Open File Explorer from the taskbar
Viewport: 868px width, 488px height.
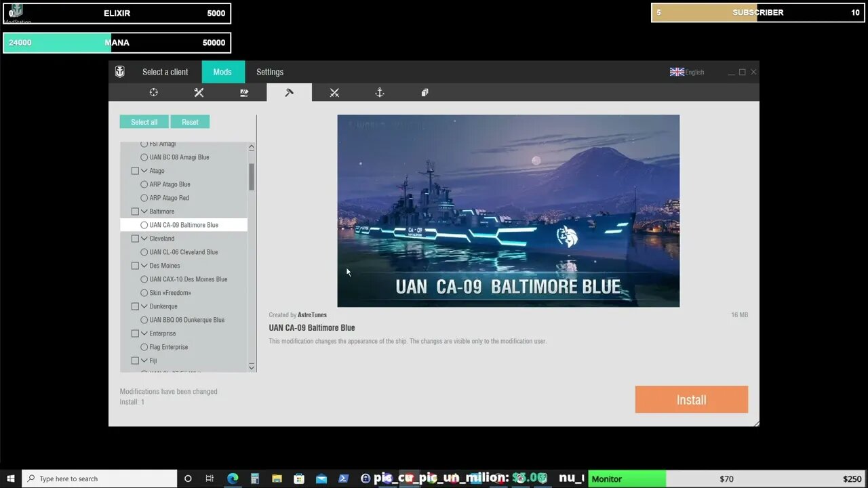pos(277,479)
